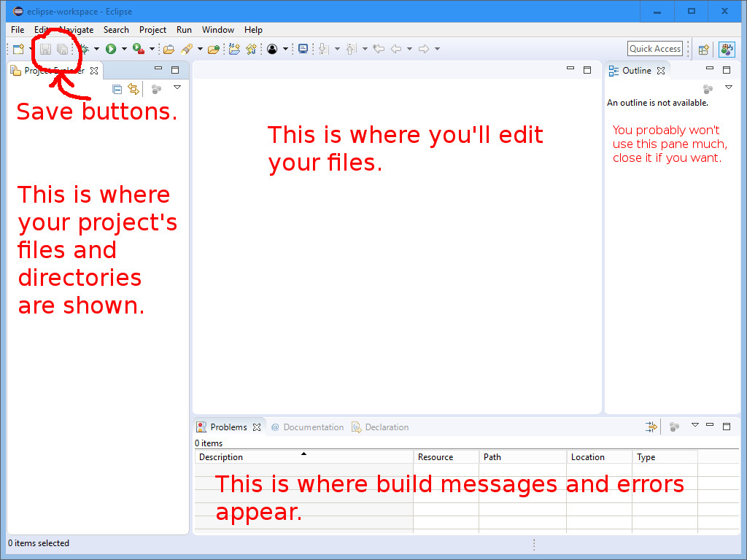Viewport: 747px width, 560px height.
Task: Click the Quick Access search field
Action: pyautogui.click(x=654, y=49)
